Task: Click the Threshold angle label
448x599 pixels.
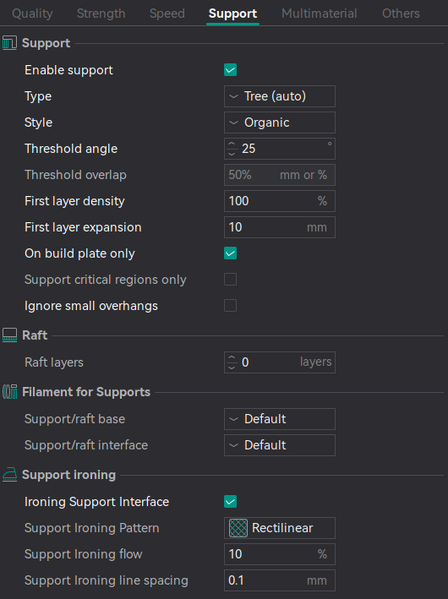Action: tap(71, 149)
